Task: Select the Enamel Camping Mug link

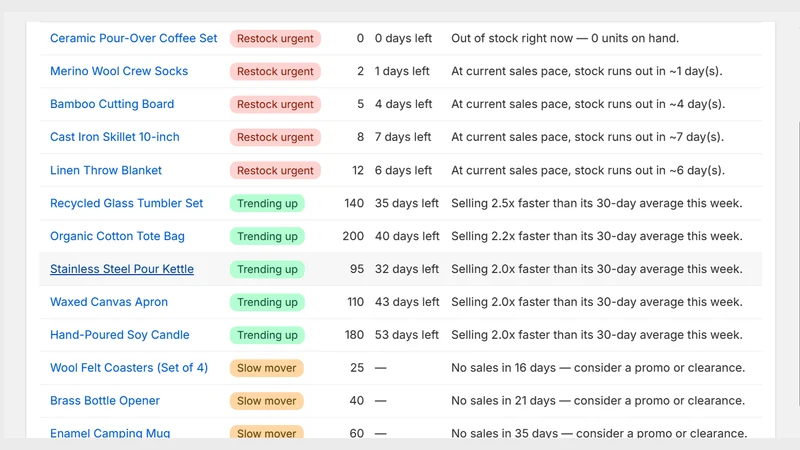Action: click(x=110, y=433)
